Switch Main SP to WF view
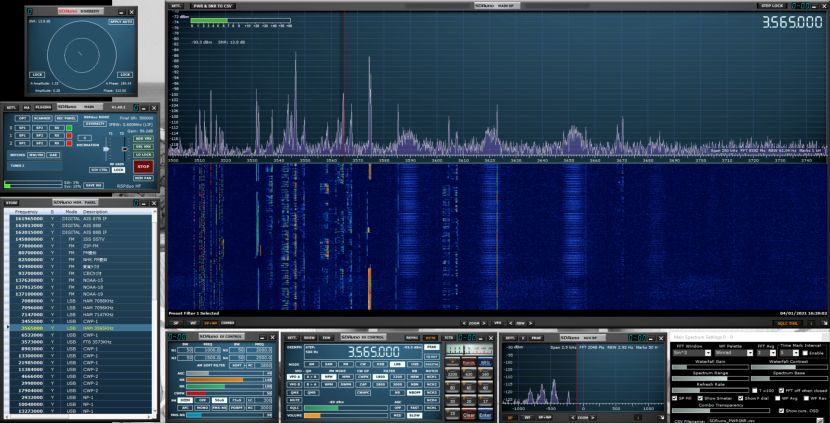This screenshot has width=830, height=423. coord(193,323)
